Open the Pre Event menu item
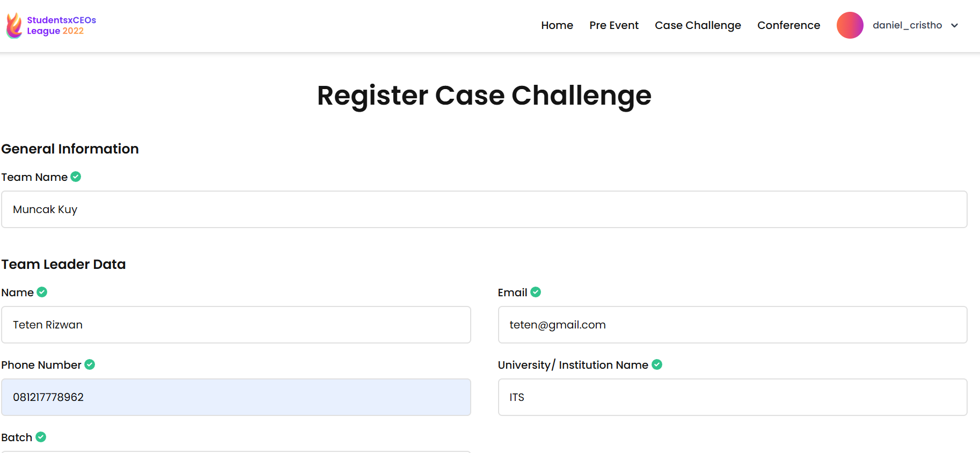 (x=614, y=25)
